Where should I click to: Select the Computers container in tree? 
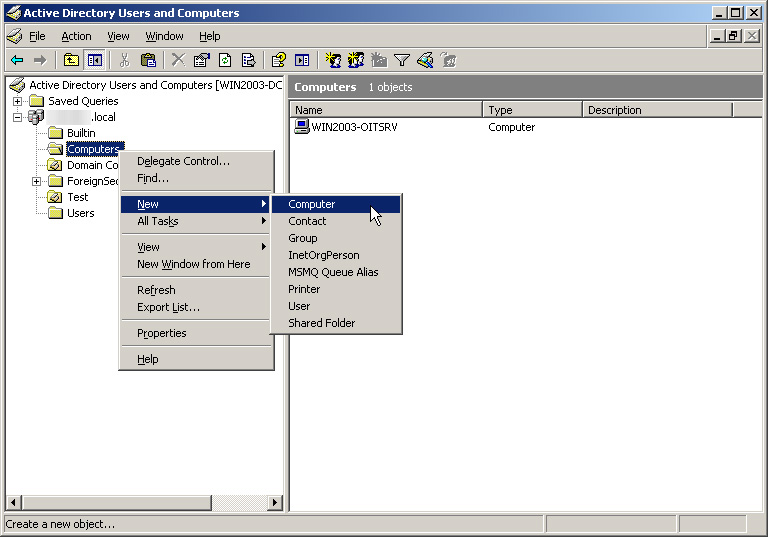(93, 149)
